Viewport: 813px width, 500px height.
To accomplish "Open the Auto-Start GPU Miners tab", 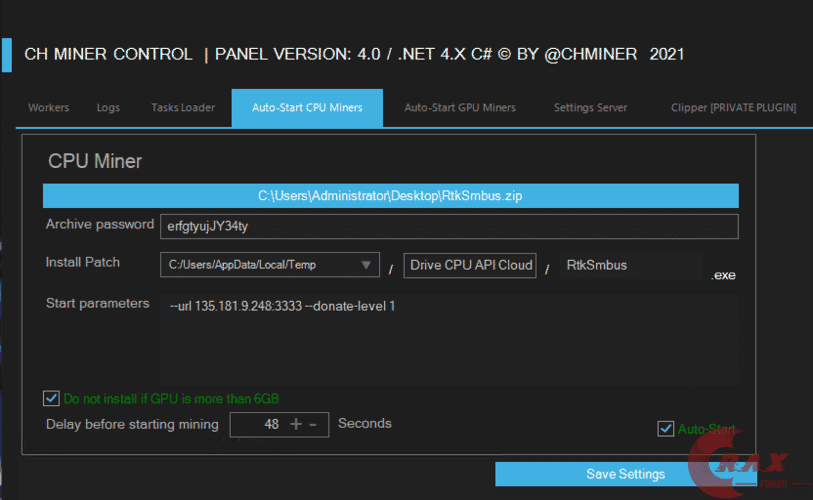I will point(460,107).
